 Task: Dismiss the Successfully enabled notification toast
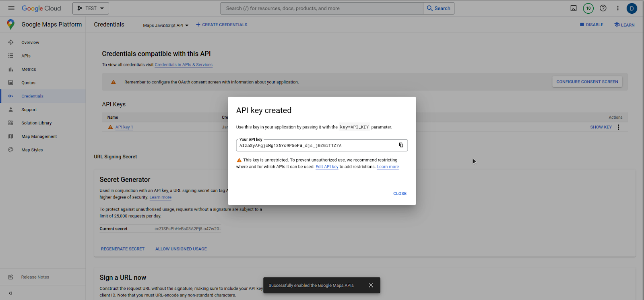coord(371,286)
